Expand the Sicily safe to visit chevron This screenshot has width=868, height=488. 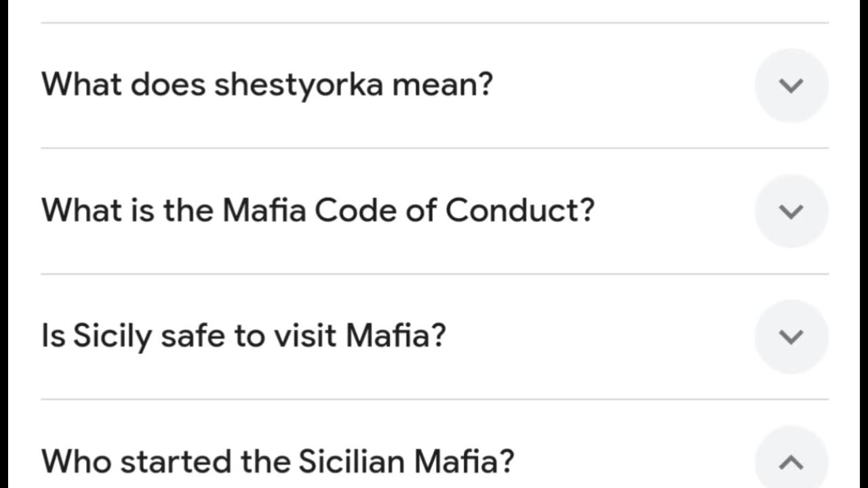coord(791,336)
